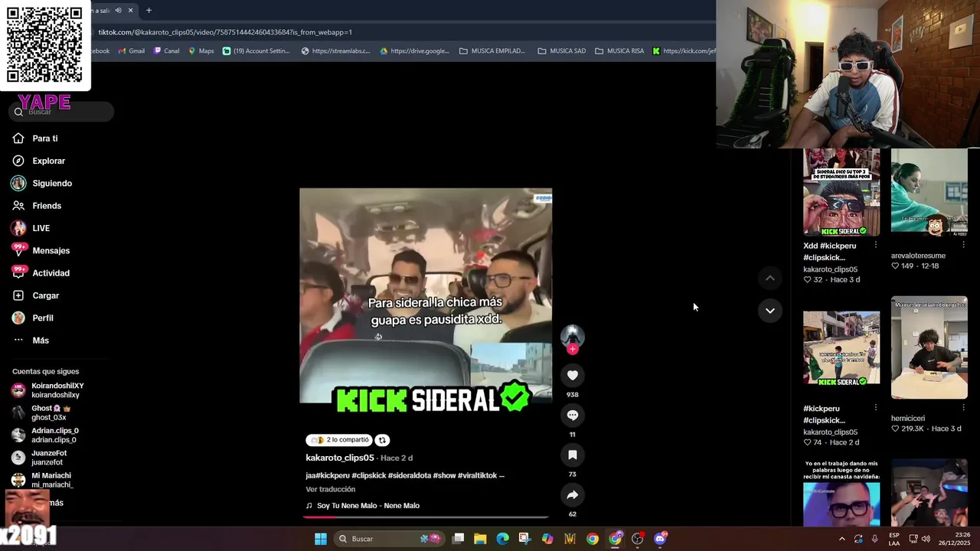The image size is (980, 551).
Task: Open the Account Settings bookmark
Action: 256,51
